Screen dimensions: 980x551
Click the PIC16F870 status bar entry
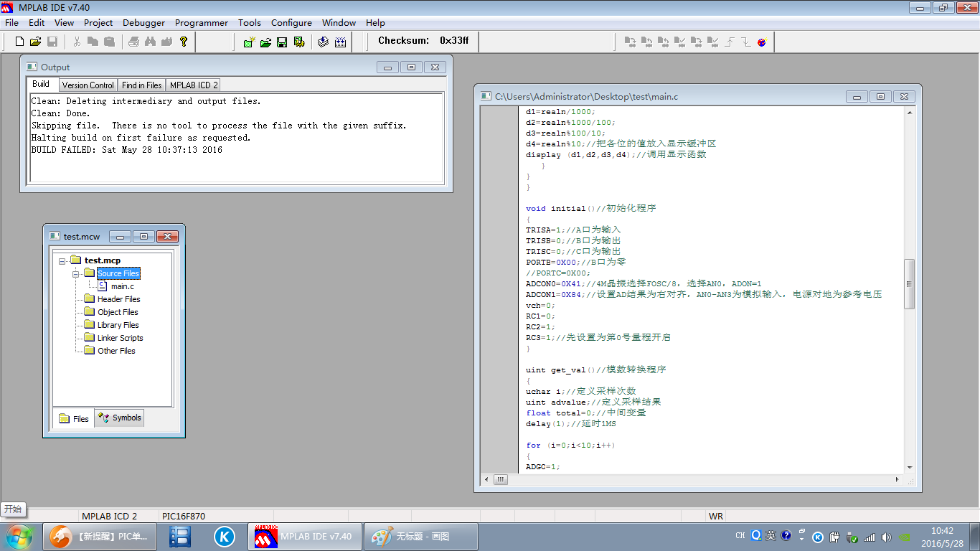pyautogui.click(x=184, y=516)
